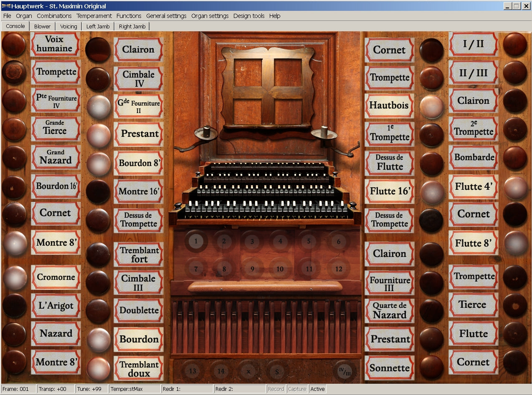Open the Temperament menu

pyautogui.click(x=94, y=16)
